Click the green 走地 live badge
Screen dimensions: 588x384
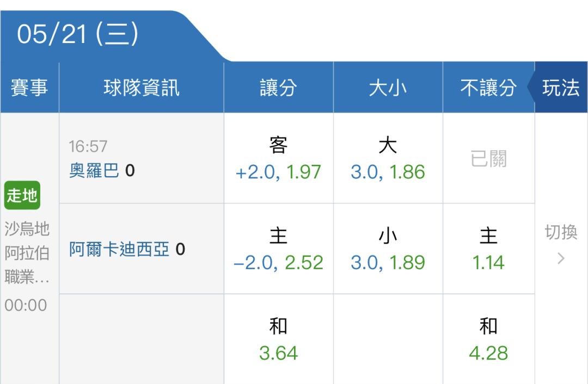tap(22, 196)
